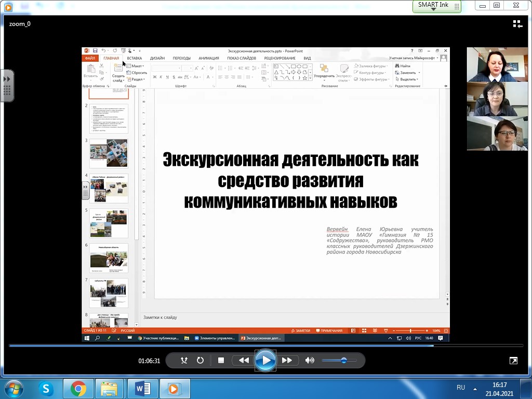Toggle repeat mode in the player
The height and width of the screenshot is (399, 532).
pyautogui.click(x=200, y=361)
